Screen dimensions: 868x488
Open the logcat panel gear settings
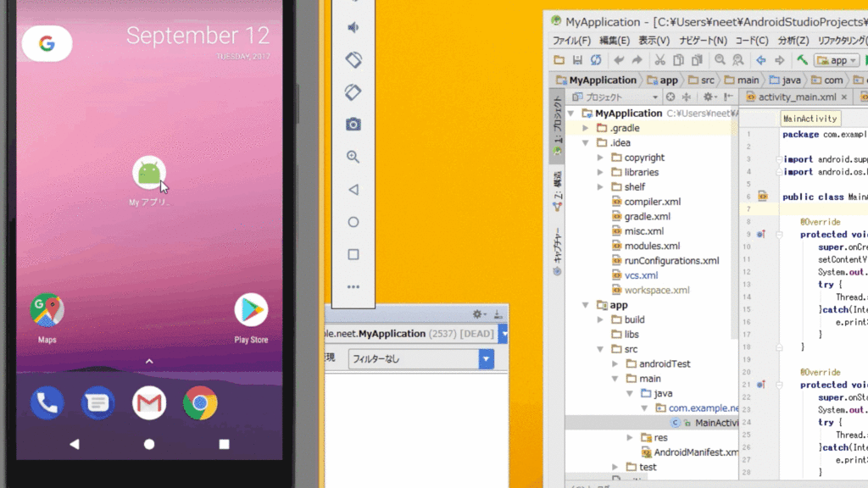point(479,314)
